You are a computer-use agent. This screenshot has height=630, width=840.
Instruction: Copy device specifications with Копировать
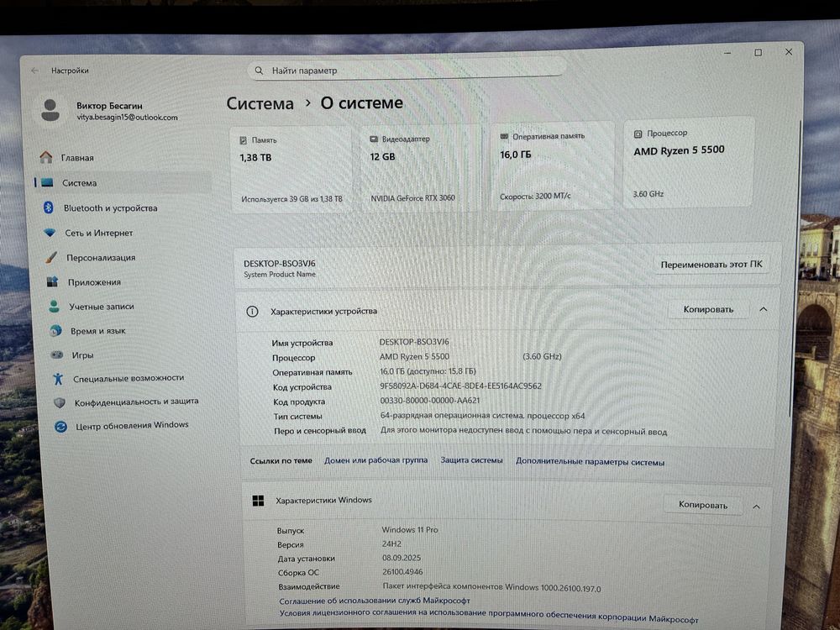point(708,309)
